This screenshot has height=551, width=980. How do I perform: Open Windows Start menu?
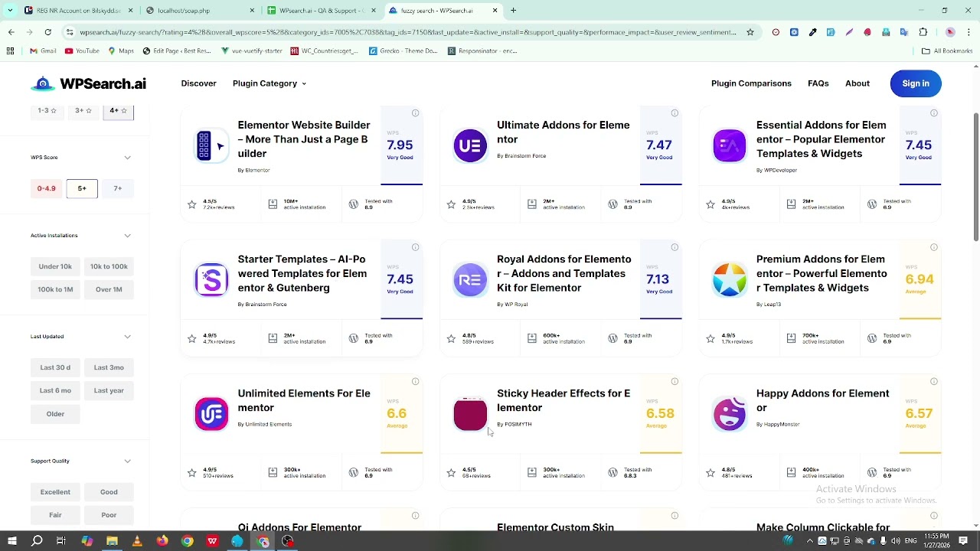click(x=12, y=541)
